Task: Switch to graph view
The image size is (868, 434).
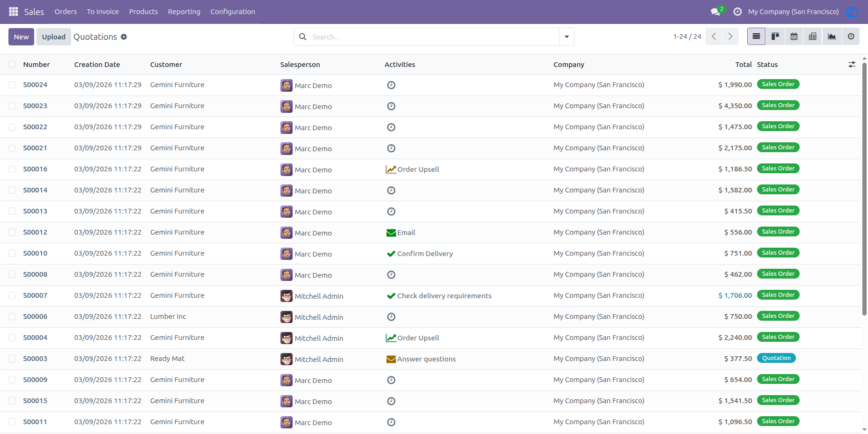Action: pyautogui.click(x=832, y=37)
